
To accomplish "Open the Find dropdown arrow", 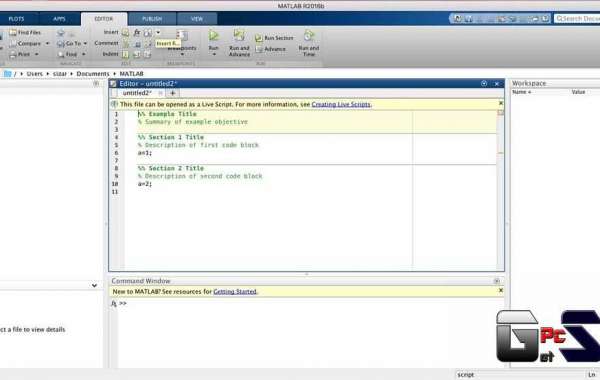I will [83, 54].
